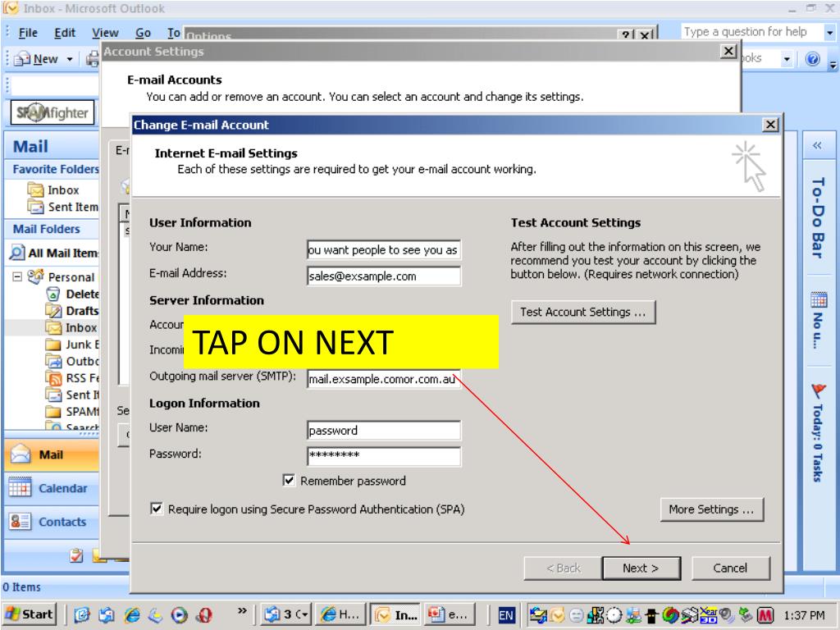Click the Your Name input field
Image resolution: width=840 pixels, height=630 pixels.
click(x=384, y=249)
